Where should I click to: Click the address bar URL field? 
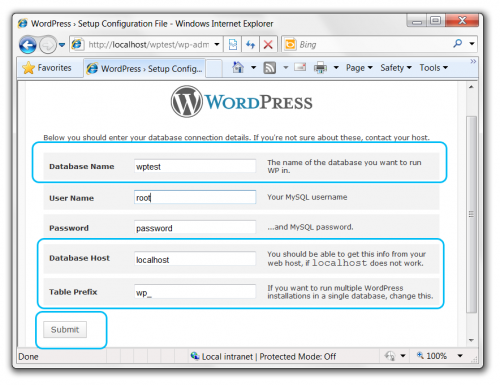click(x=148, y=44)
